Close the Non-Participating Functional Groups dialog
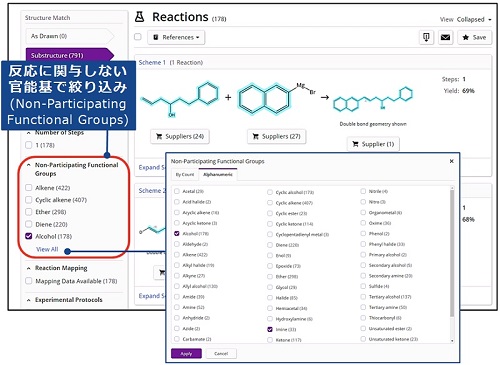The width and height of the screenshot is (500, 365). 452,161
